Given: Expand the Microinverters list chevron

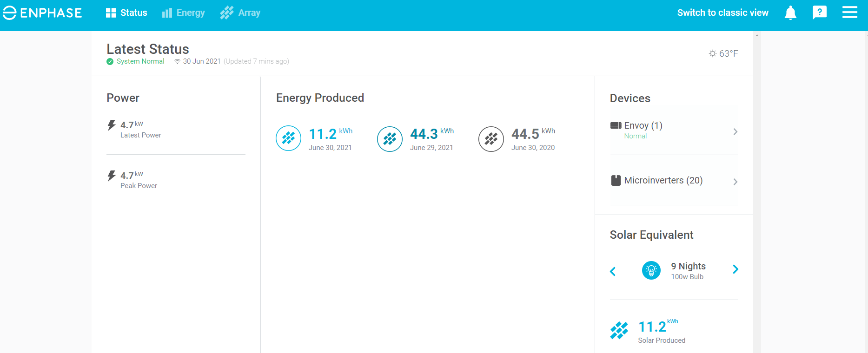Looking at the screenshot, I should (735, 182).
